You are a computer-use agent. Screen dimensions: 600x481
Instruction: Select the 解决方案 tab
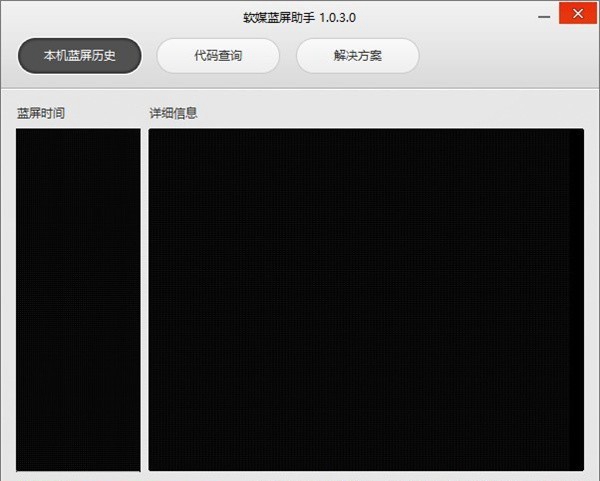tap(357, 56)
